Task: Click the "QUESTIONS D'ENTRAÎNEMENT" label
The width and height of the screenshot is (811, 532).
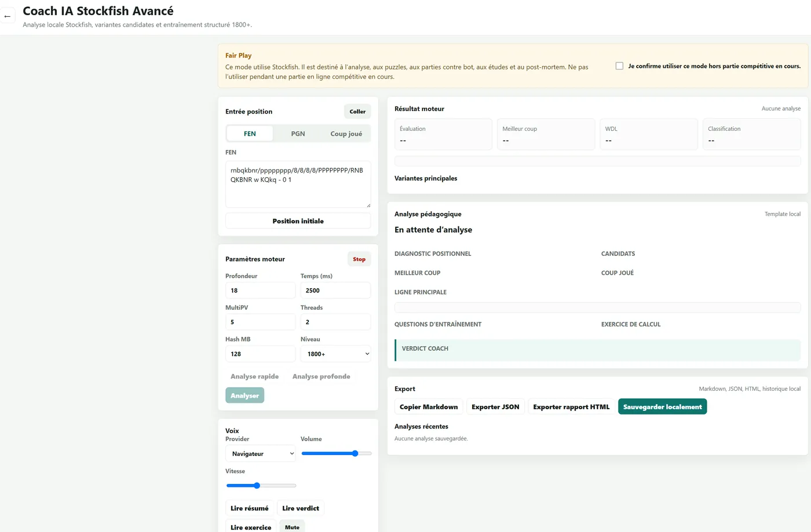Action: click(x=438, y=324)
